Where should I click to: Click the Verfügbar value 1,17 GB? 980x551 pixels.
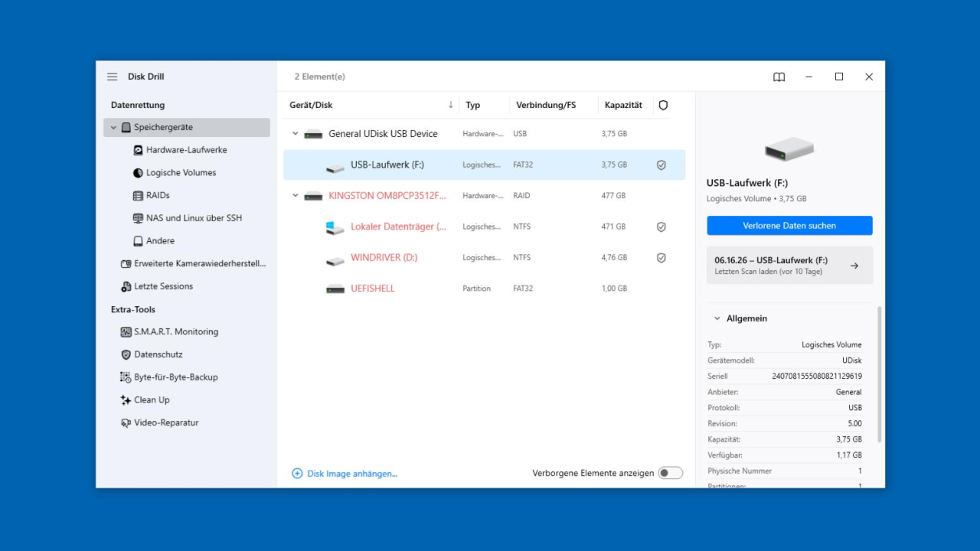pos(849,455)
